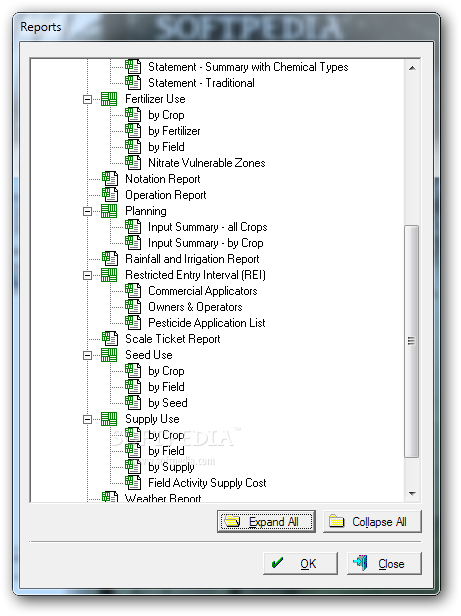Click the Collapse All button
The image size is (461, 616).
click(x=372, y=522)
